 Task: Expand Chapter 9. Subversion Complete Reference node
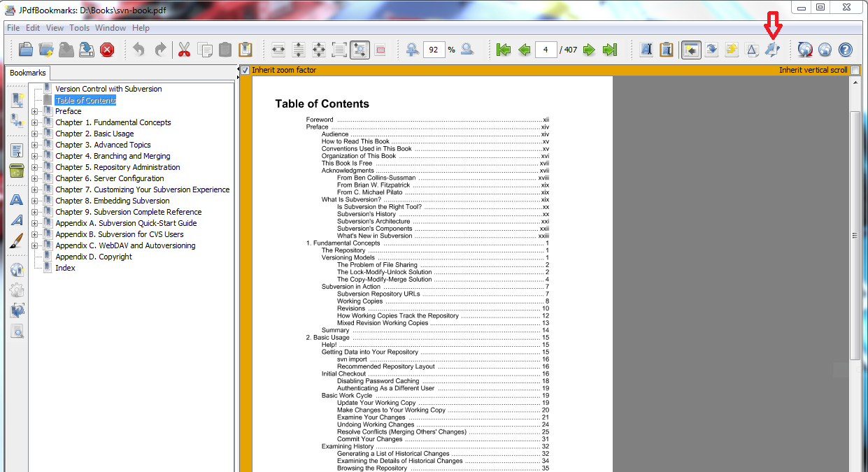point(35,212)
